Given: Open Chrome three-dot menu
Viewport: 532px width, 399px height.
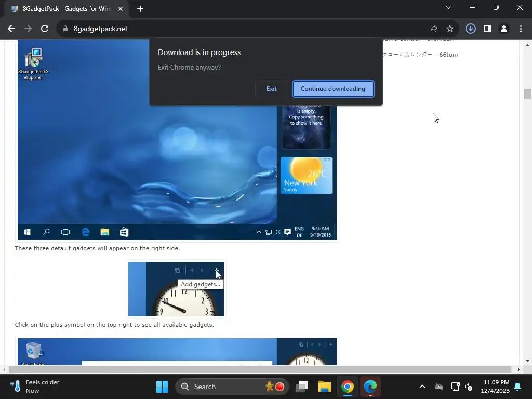Looking at the screenshot, I should [x=521, y=29].
